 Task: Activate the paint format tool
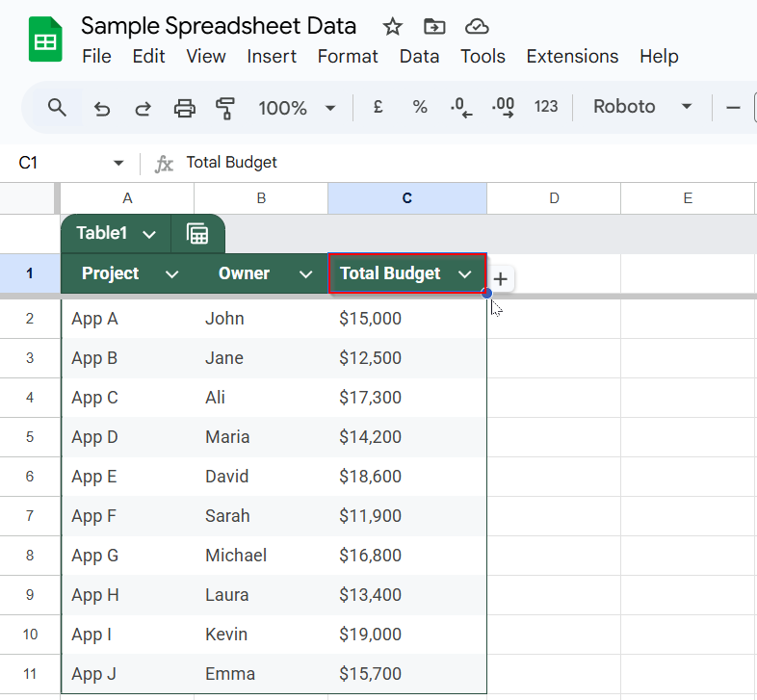(225, 108)
